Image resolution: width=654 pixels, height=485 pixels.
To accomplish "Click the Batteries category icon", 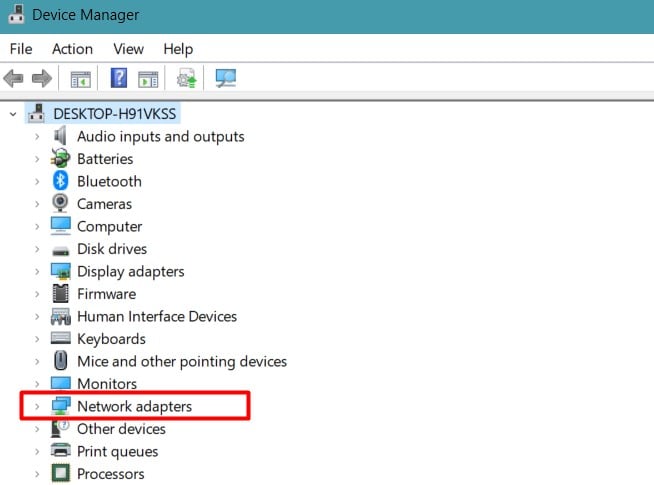I will tap(60, 158).
